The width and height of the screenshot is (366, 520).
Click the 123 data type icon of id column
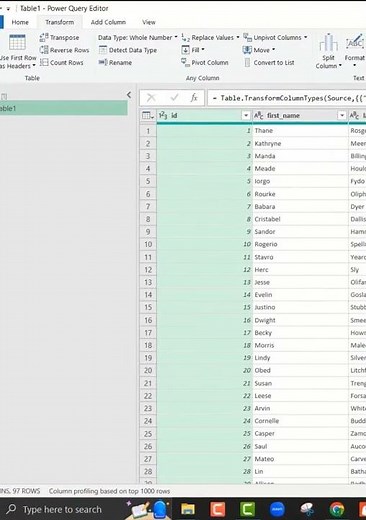163,115
